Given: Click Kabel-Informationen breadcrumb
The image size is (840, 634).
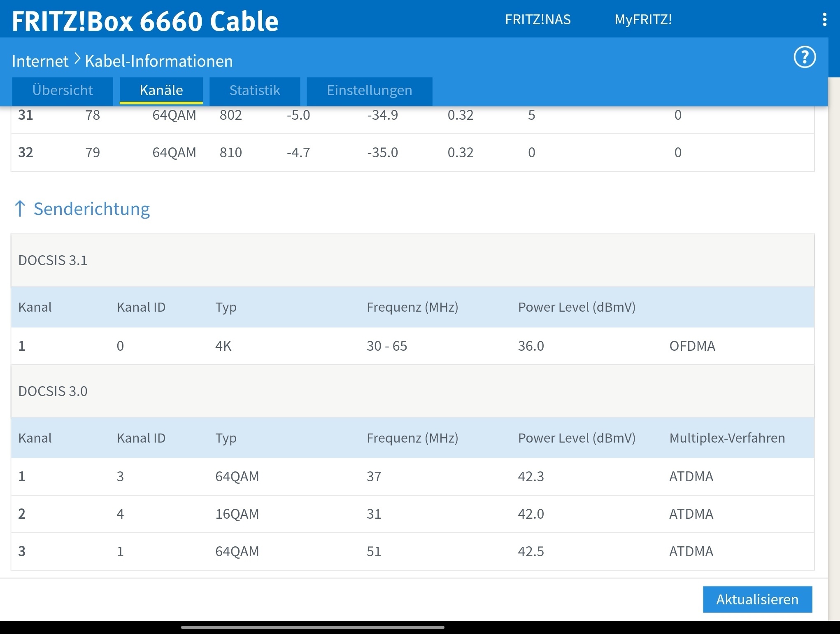Looking at the screenshot, I should [159, 61].
